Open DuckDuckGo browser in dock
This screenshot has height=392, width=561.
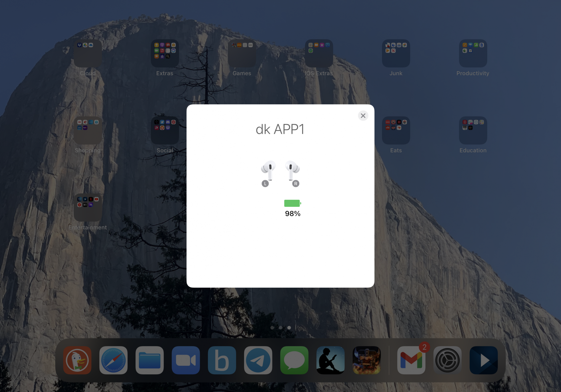click(77, 360)
